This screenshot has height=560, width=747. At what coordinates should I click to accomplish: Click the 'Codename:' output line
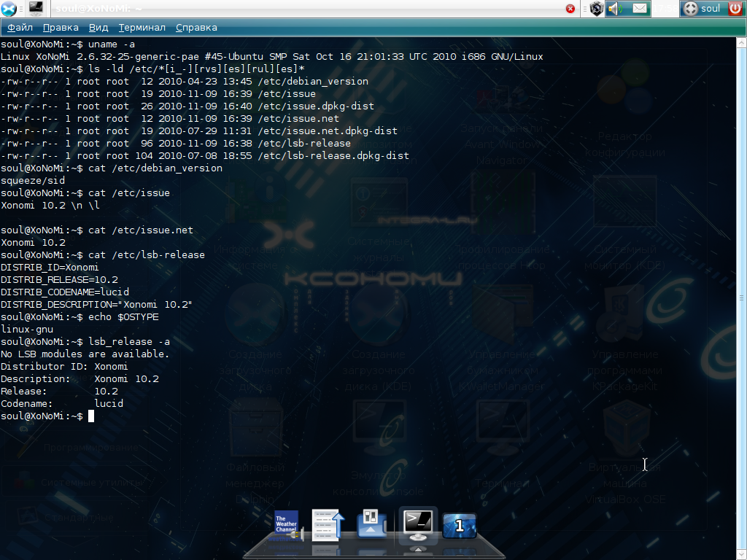point(62,403)
